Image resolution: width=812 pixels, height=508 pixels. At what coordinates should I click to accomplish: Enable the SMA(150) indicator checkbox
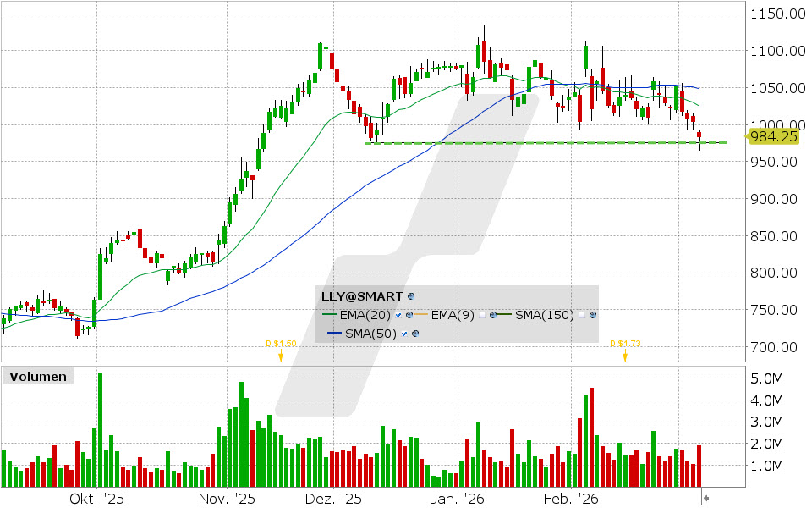pyautogui.click(x=580, y=315)
